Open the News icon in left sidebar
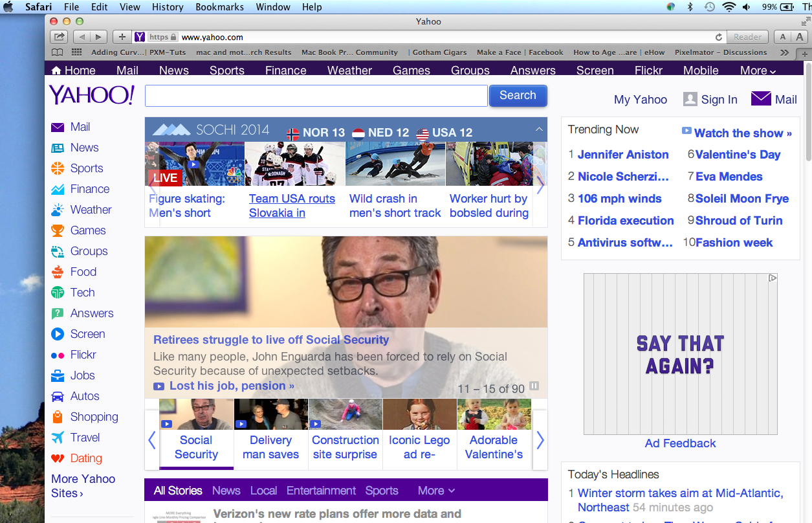Image resolution: width=812 pixels, height=523 pixels. (58, 148)
